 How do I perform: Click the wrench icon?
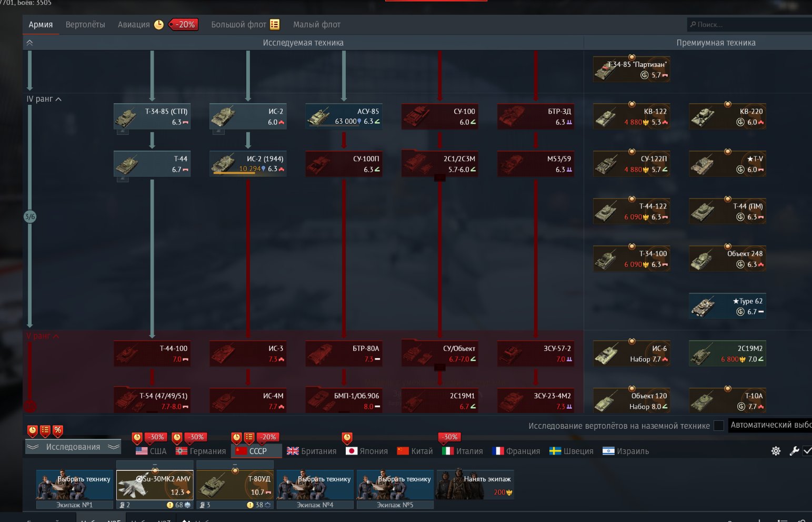pyautogui.click(x=794, y=451)
